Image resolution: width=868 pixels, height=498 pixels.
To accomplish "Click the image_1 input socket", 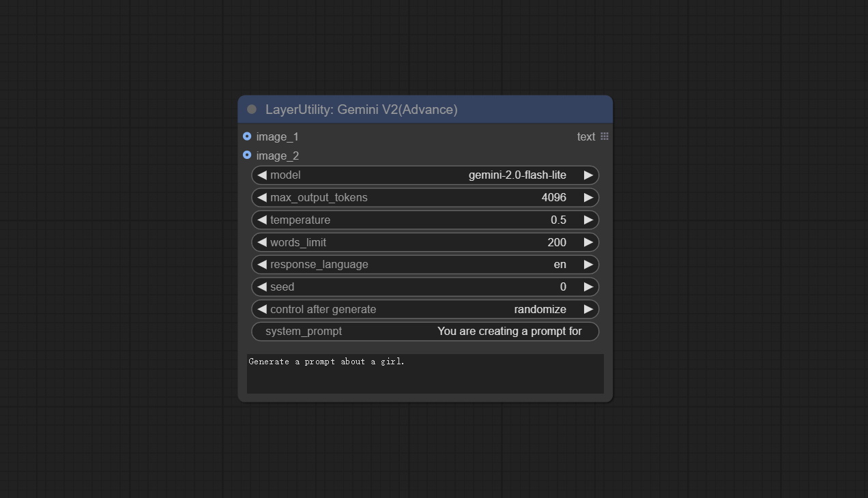I will (x=247, y=136).
